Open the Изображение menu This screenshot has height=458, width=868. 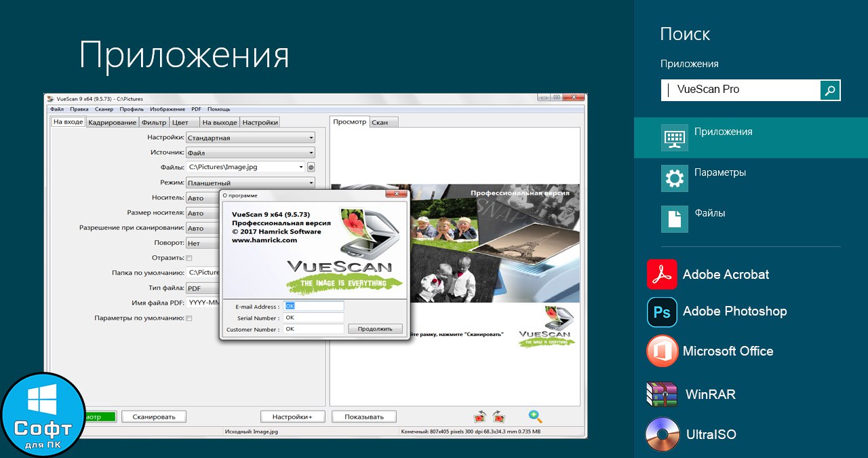pyautogui.click(x=167, y=109)
